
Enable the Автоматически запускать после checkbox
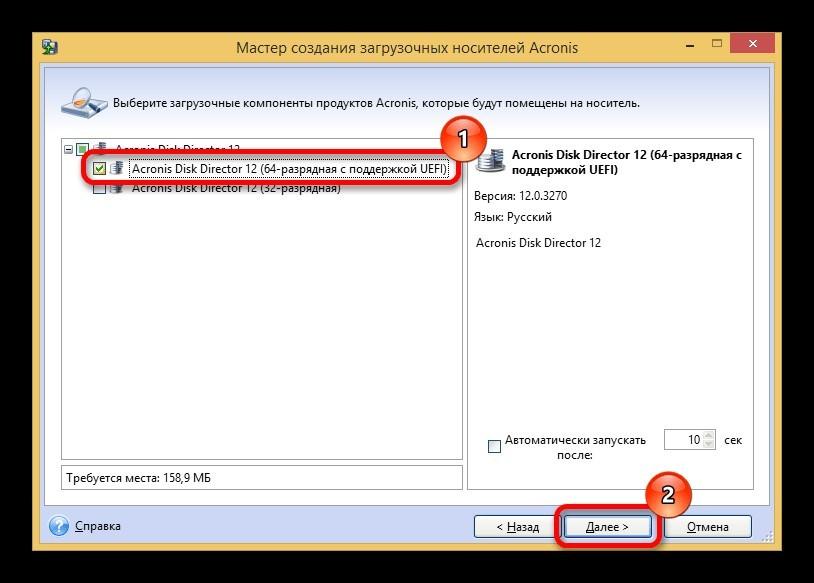pyautogui.click(x=494, y=446)
